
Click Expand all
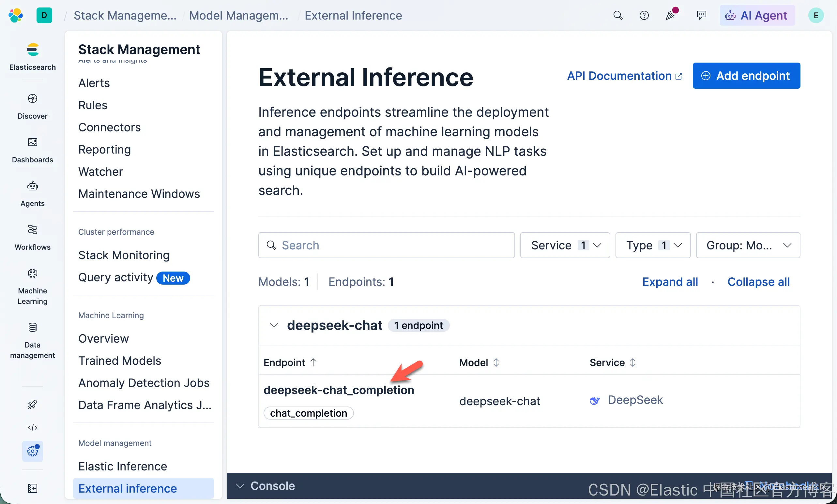pos(670,282)
